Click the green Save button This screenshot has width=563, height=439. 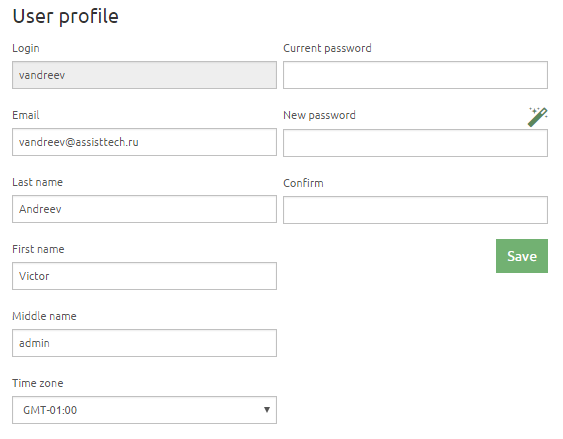(522, 256)
